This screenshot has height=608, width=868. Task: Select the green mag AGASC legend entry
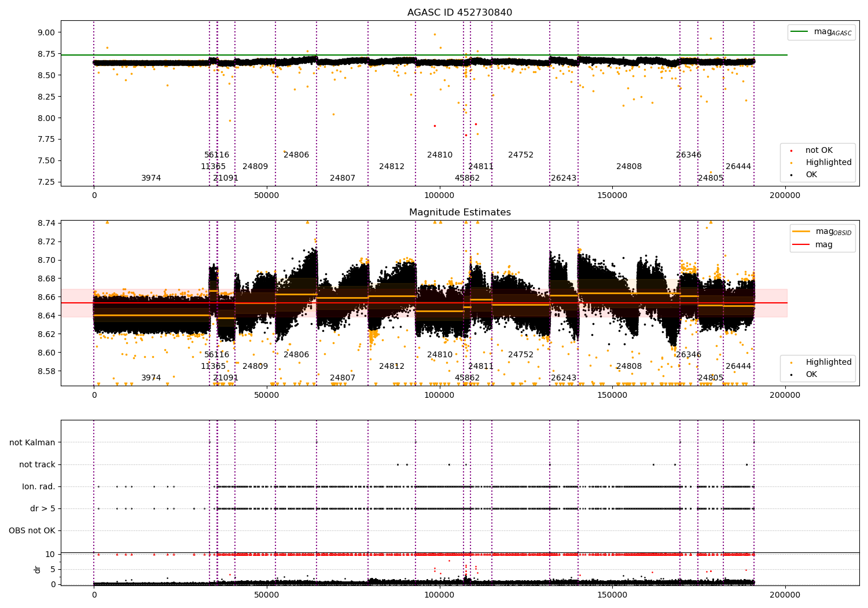(821, 32)
